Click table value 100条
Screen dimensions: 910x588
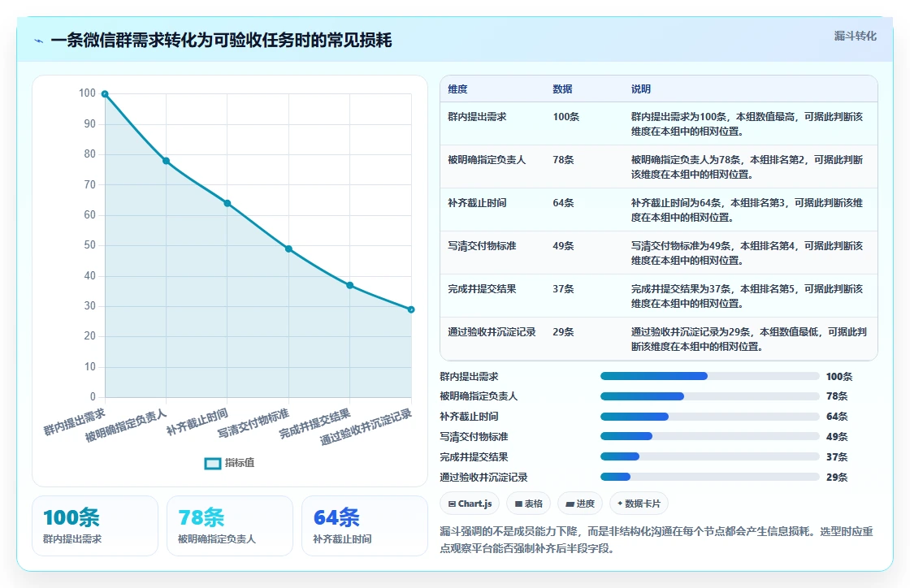[565, 117]
